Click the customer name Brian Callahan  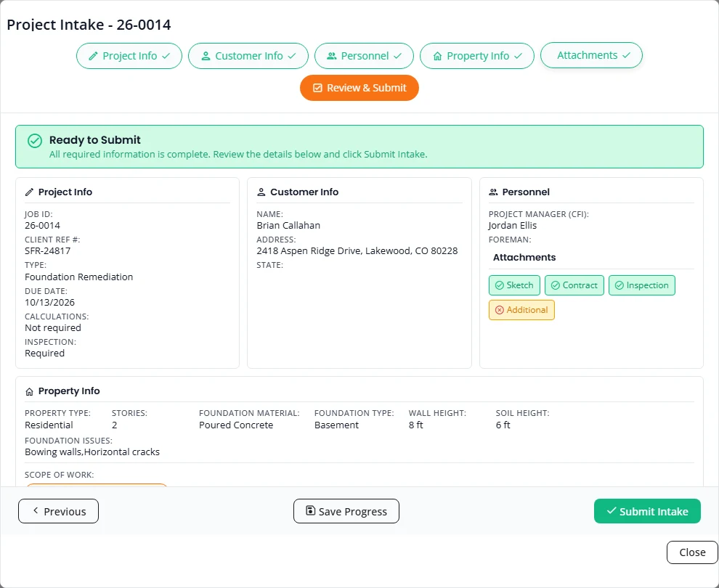click(288, 226)
